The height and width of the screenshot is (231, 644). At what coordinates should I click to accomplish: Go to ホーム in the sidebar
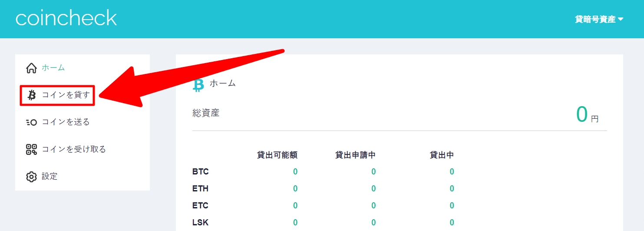pyautogui.click(x=53, y=68)
